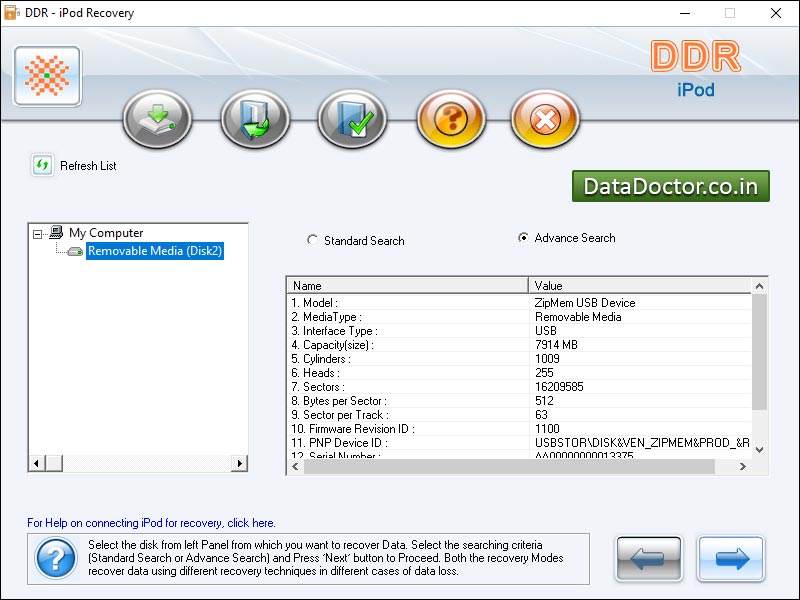Click the blue help question icon near instructions
Screen dimensions: 800x600
[54, 558]
